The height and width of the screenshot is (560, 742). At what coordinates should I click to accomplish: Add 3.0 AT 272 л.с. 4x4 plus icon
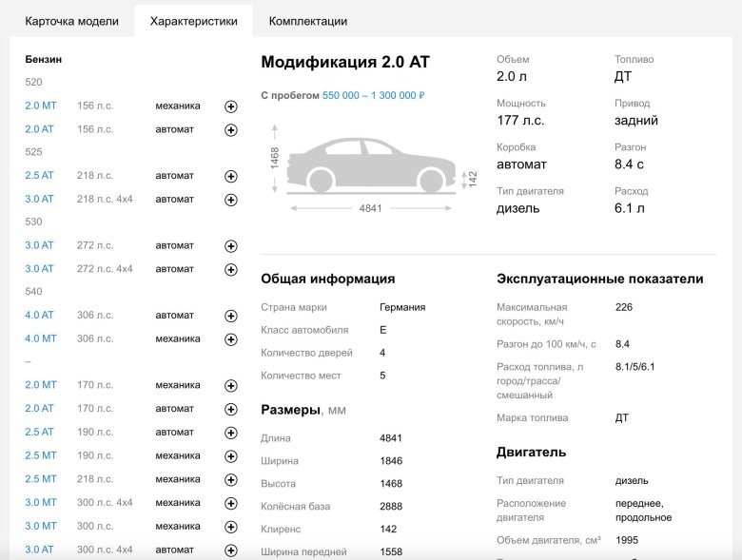pos(230,270)
